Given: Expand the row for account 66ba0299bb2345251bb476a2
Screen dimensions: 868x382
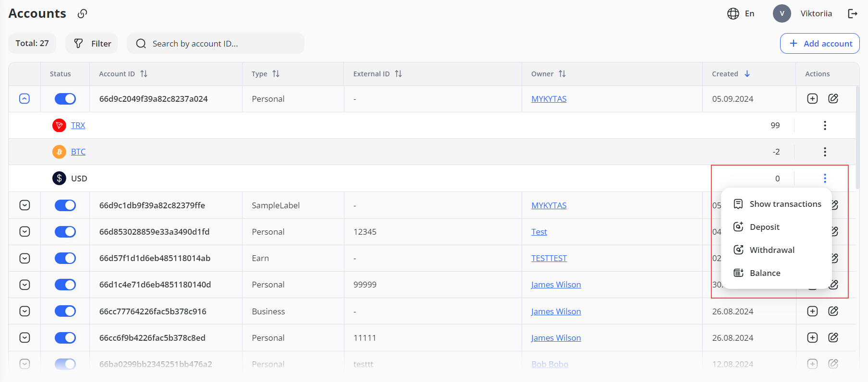Looking at the screenshot, I should pos(24,364).
